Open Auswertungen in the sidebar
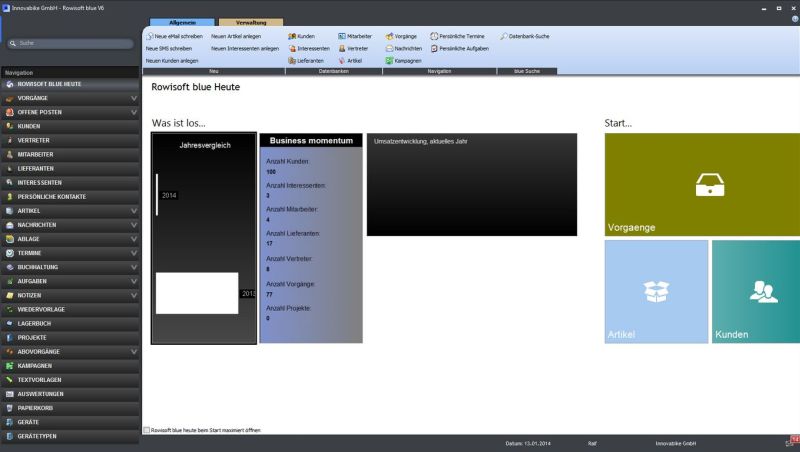Screen dimensions: 800x452 70,394
